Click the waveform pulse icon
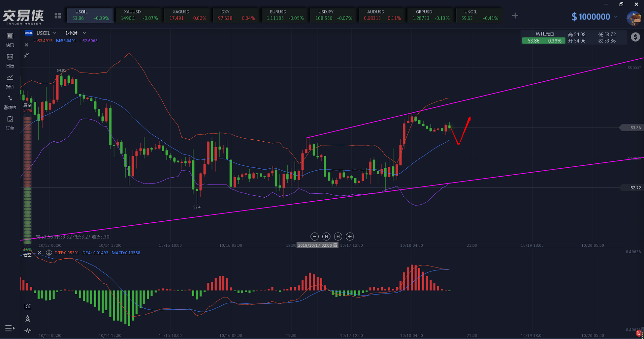The image size is (644, 339). pos(28,331)
